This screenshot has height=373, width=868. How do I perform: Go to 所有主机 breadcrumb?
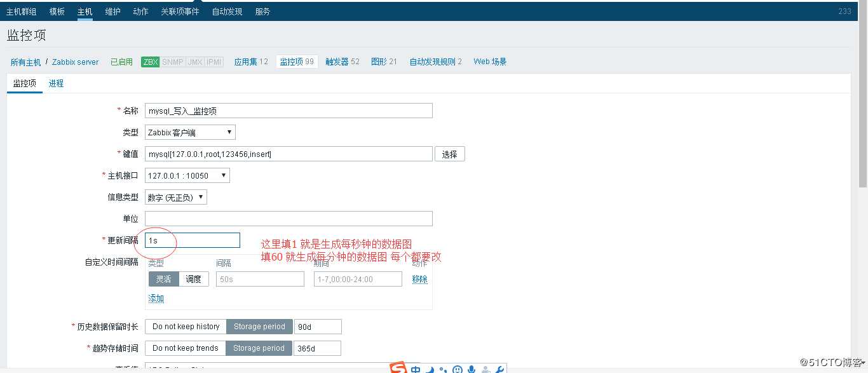25,62
